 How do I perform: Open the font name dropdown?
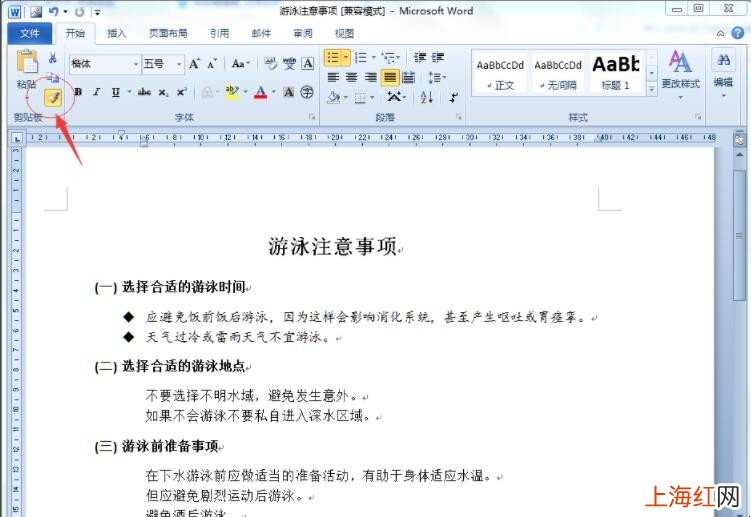(136, 64)
